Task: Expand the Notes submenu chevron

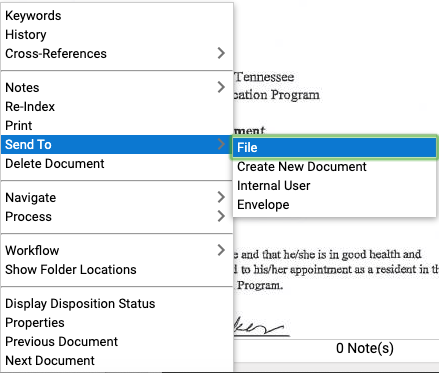Action: (221, 87)
